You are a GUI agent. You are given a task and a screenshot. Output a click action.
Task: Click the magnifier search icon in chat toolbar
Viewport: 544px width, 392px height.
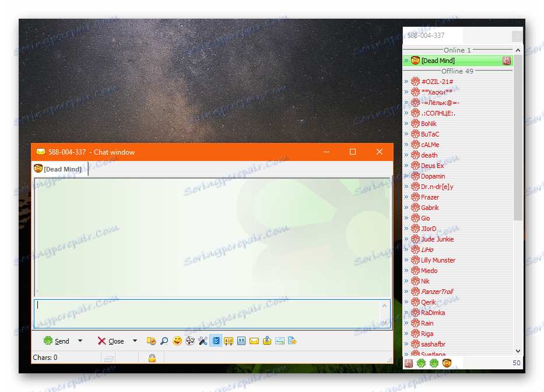[164, 341]
